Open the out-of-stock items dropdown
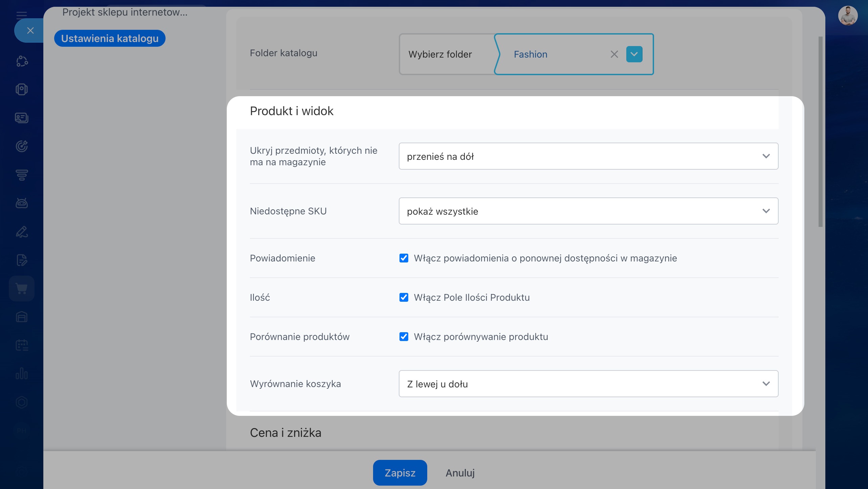 click(x=588, y=156)
